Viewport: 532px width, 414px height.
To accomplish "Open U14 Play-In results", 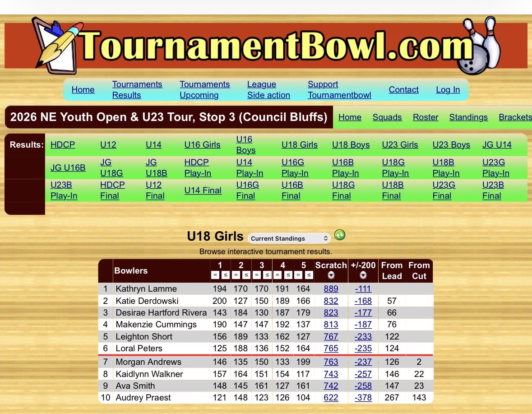I will pyautogui.click(x=250, y=167).
